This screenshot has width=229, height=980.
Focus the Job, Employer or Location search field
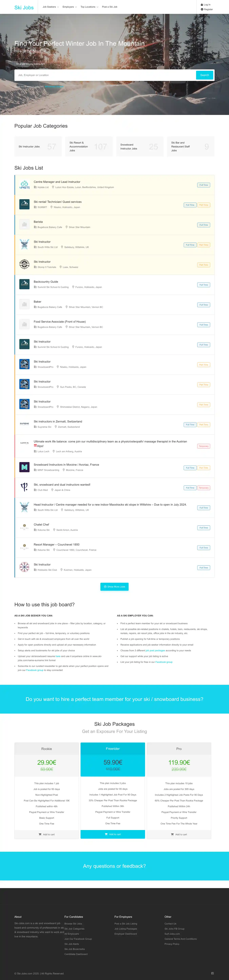pyautogui.click(x=105, y=75)
